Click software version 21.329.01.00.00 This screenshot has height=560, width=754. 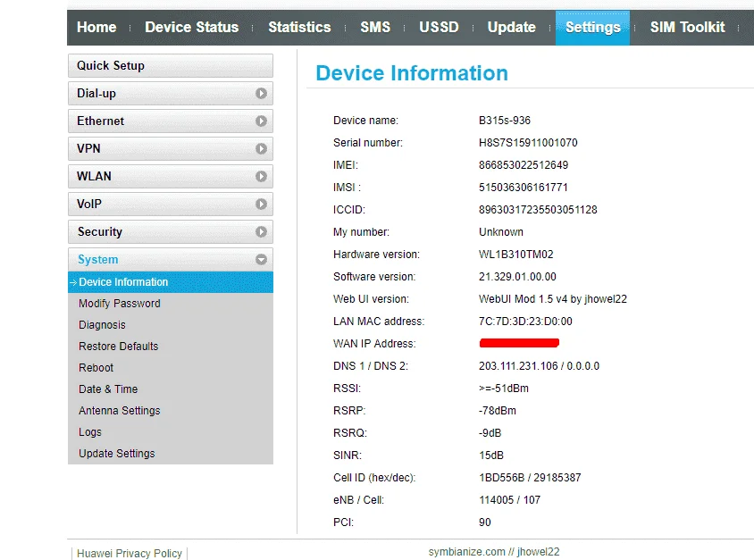pos(517,277)
